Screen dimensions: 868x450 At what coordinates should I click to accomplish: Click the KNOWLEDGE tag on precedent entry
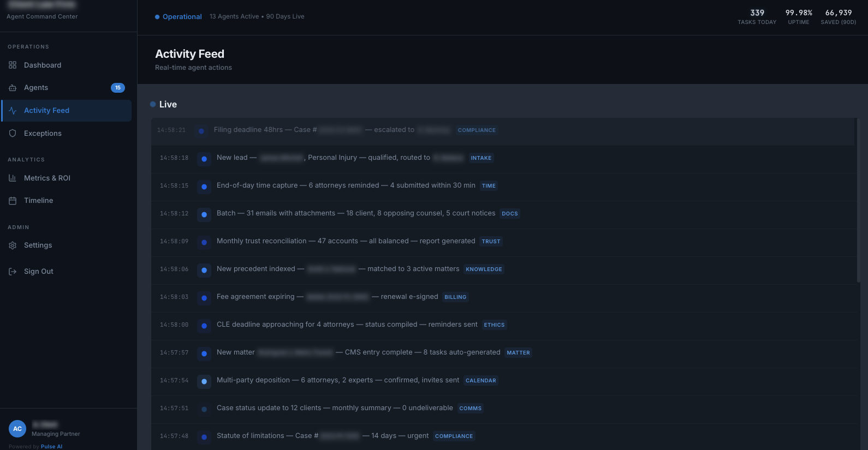coord(484,269)
